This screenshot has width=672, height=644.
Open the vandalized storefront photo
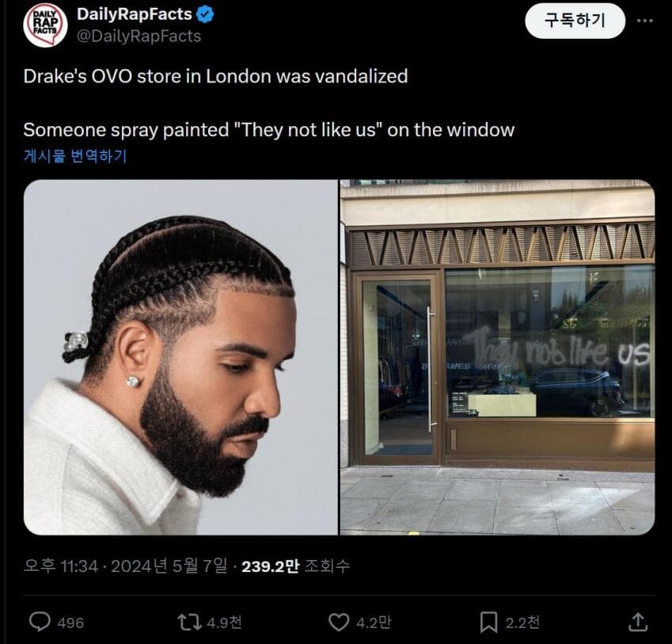[498, 357]
